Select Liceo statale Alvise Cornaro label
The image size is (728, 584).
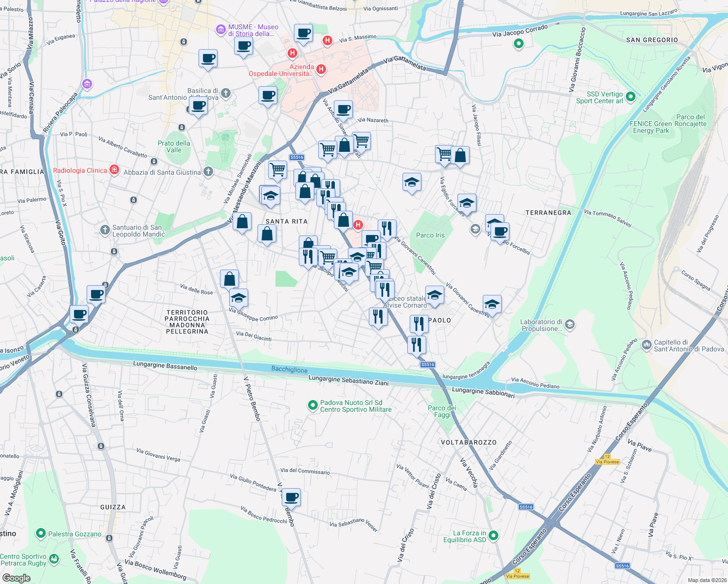click(x=405, y=302)
